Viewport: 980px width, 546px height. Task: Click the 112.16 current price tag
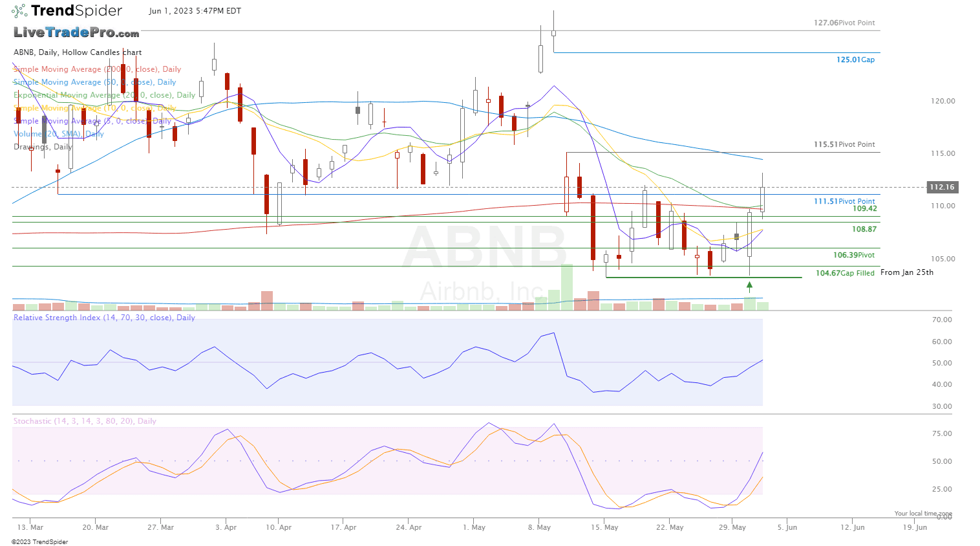coord(942,187)
